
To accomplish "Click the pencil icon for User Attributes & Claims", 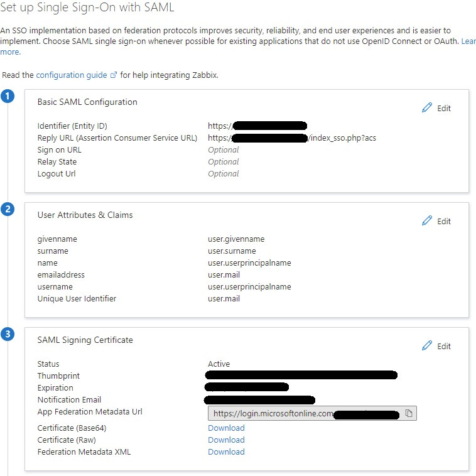I will click(x=427, y=221).
